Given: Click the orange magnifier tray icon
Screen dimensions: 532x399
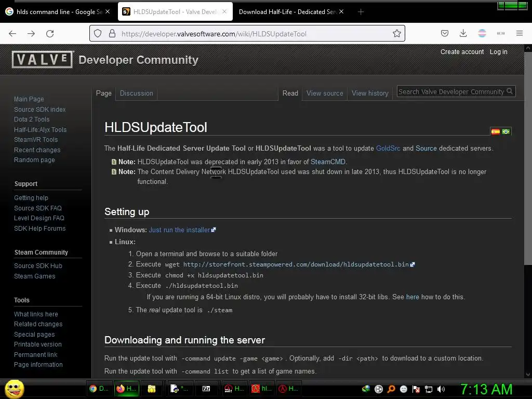Looking at the screenshot, I should click(x=391, y=389).
